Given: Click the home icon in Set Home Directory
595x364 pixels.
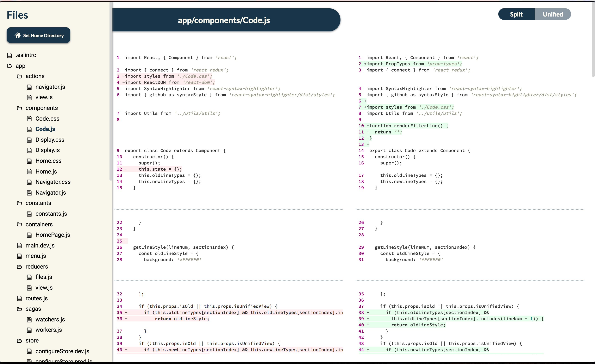Looking at the screenshot, I should 18,36.
